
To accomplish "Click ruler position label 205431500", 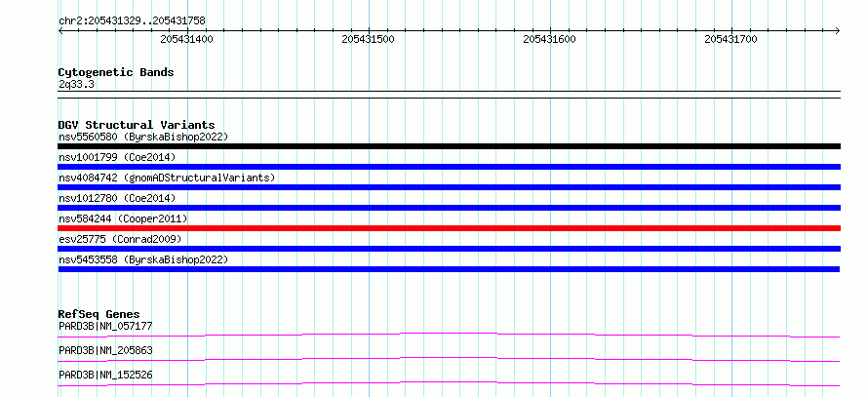I will tap(368, 39).
